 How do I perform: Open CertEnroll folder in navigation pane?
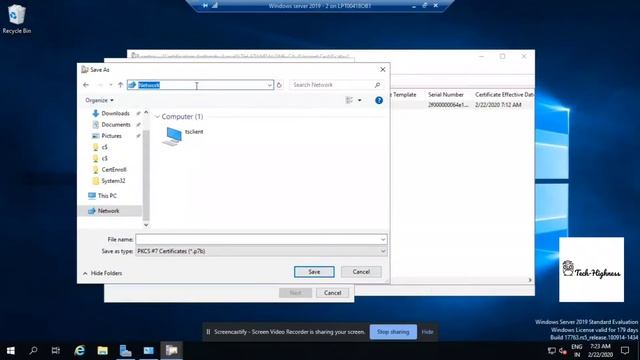point(114,169)
